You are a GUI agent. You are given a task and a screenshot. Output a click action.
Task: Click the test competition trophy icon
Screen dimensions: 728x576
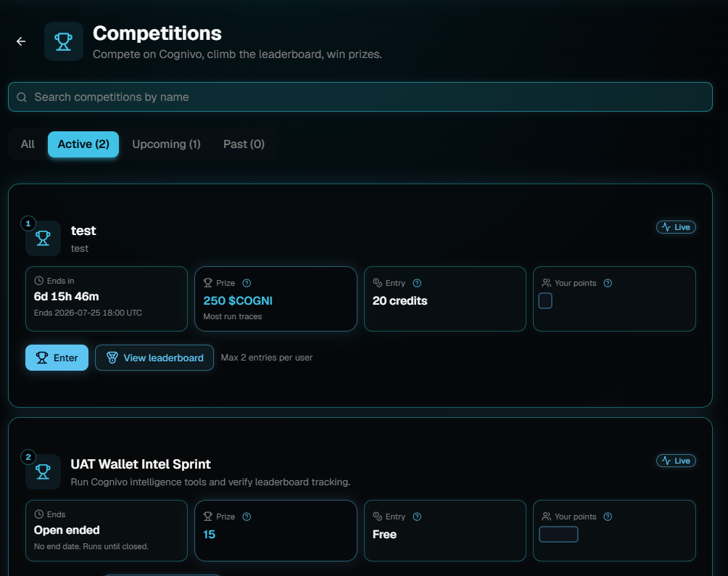coord(44,238)
